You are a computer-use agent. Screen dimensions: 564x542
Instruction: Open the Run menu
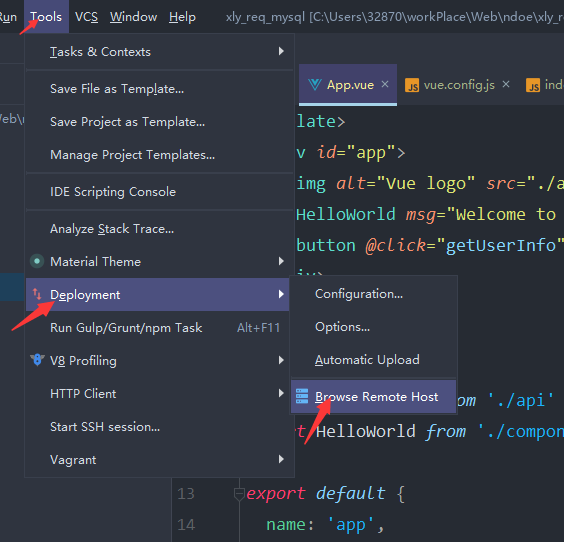pos(8,17)
